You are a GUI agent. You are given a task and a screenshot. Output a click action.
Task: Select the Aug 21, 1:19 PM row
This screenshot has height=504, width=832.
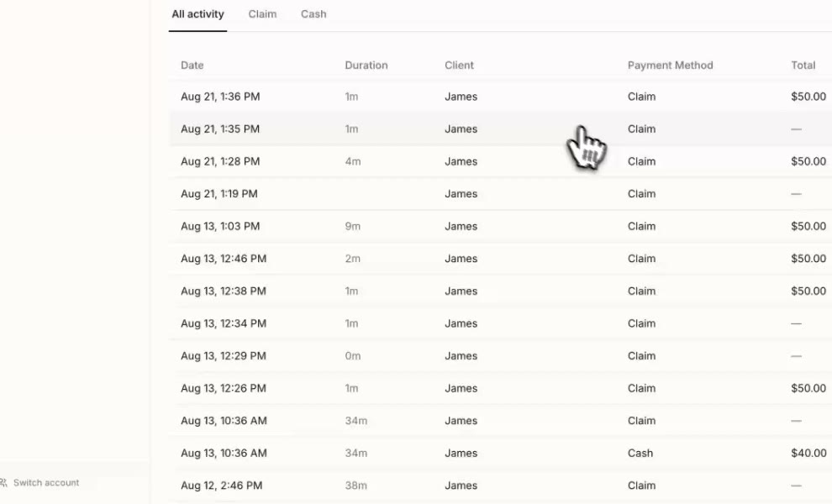point(500,194)
